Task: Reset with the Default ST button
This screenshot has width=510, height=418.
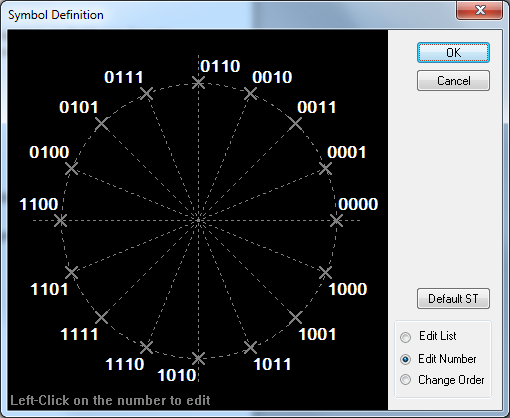Action: click(453, 299)
